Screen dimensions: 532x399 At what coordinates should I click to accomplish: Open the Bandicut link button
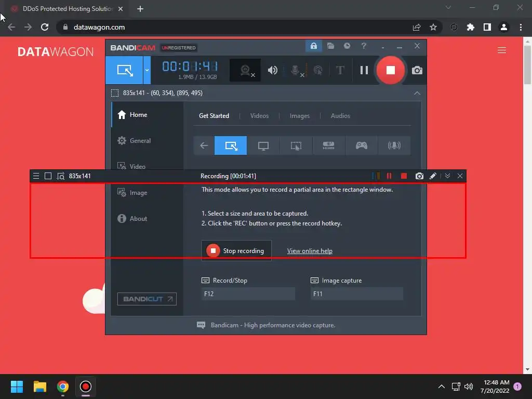click(x=147, y=299)
